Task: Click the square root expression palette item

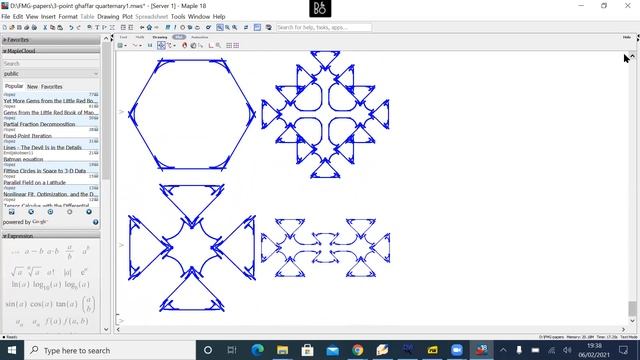Action: click(17, 271)
